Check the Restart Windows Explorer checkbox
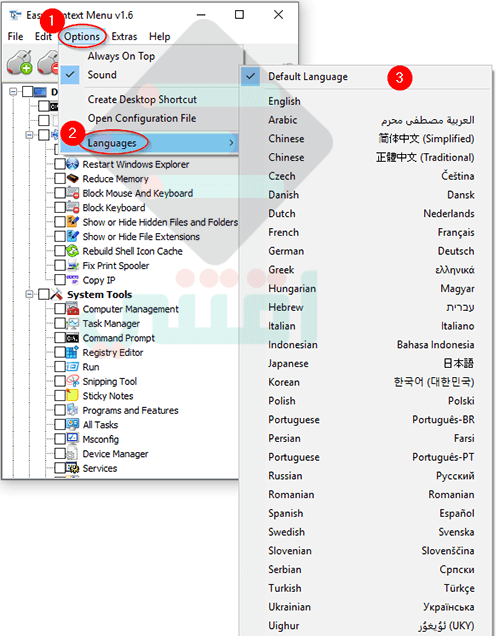Image resolution: width=500 pixels, height=636 pixels. click(60, 164)
